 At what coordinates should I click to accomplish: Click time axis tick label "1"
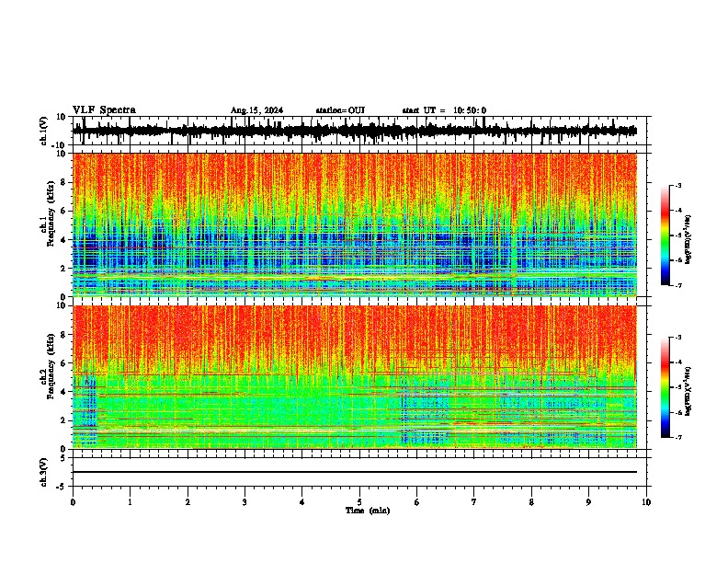130,502
